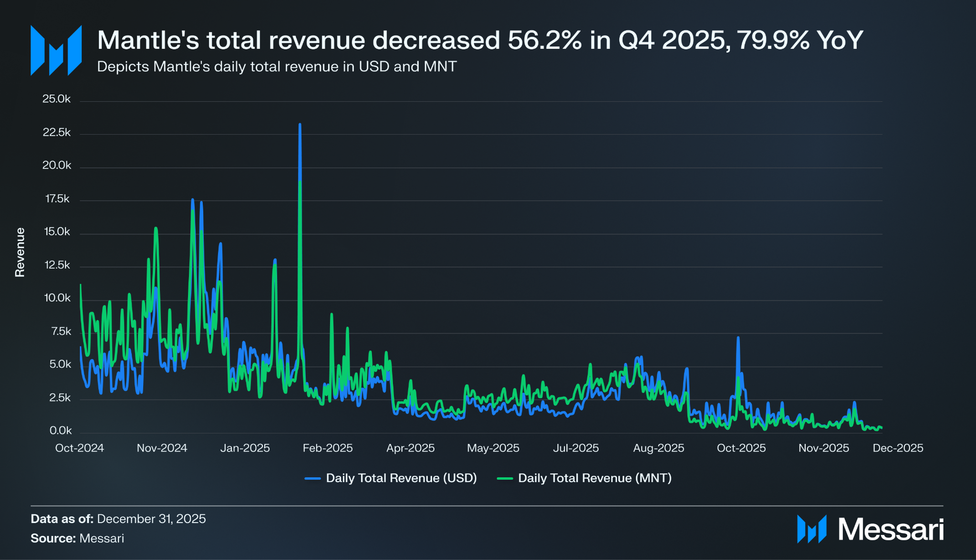The height and width of the screenshot is (560, 976).
Task: Click the chart subtitle description
Action: pyautogui.click(x=277, y=67)
